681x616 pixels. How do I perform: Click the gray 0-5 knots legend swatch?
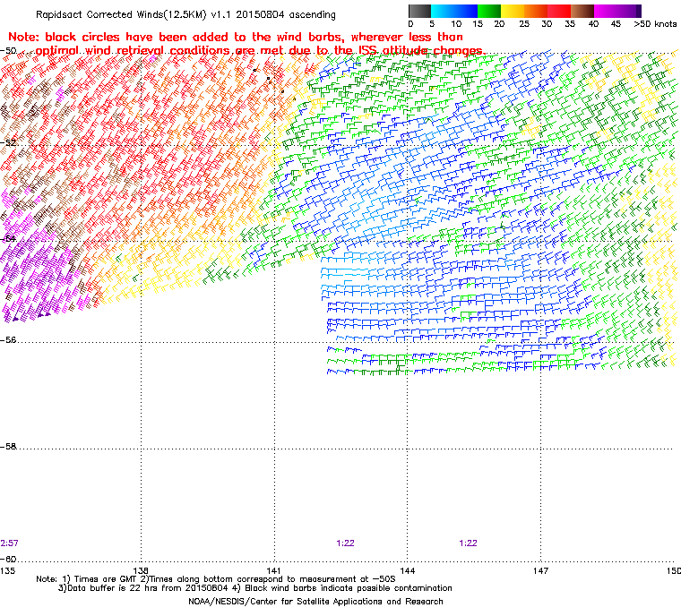(419, 11)
